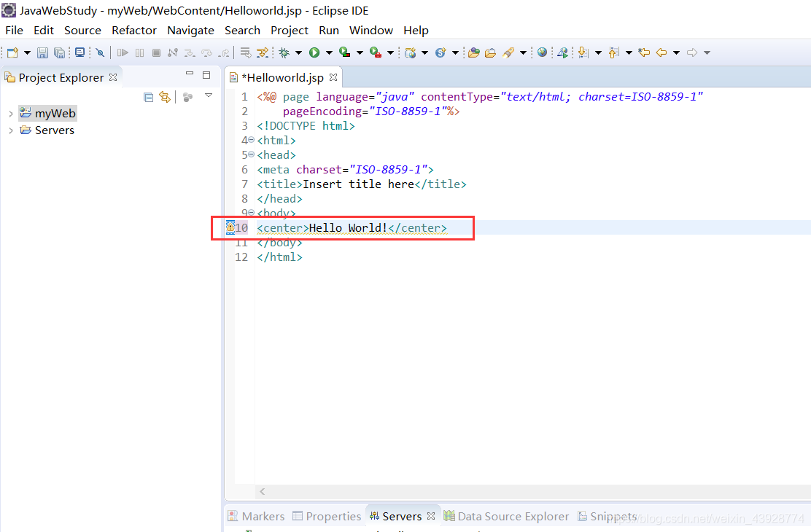Expand the Servers folder node
This screenshot has height=532, width=811.
[x=11, y=130]
